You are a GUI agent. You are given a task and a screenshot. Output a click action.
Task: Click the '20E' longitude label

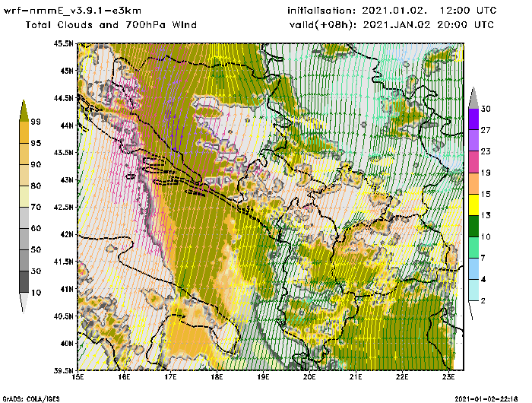coord(309,377)
